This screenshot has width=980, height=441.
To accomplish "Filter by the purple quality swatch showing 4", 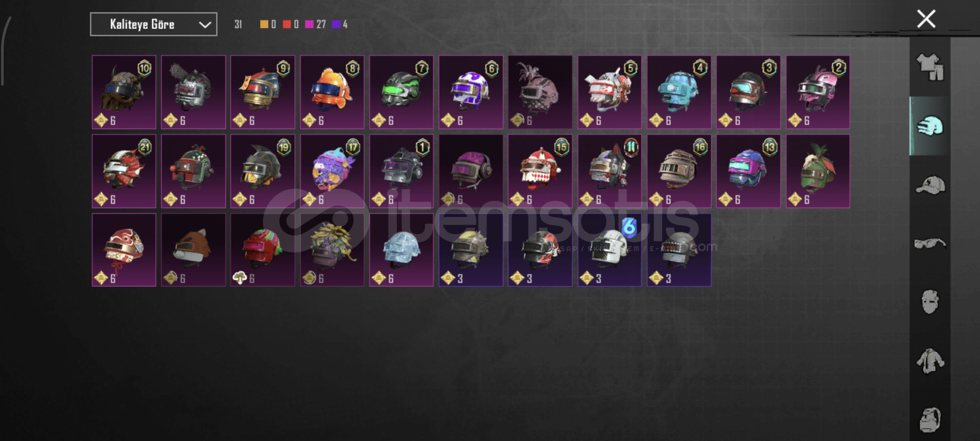I will (x=336, y=24).
